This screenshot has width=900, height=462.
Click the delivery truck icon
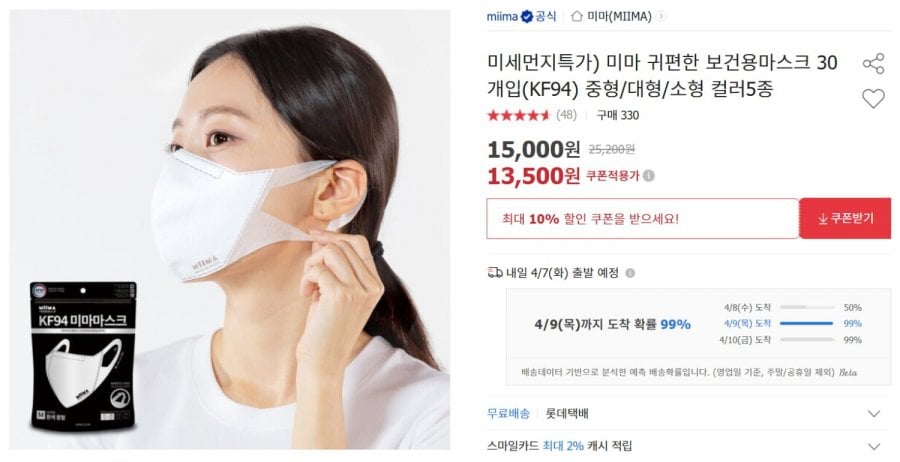[x=495, y=273]
